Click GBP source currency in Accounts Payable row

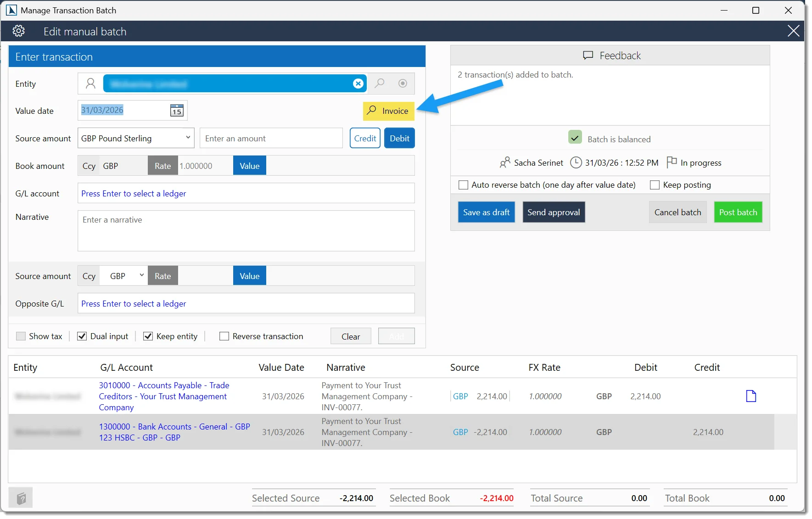pos(460,396)
